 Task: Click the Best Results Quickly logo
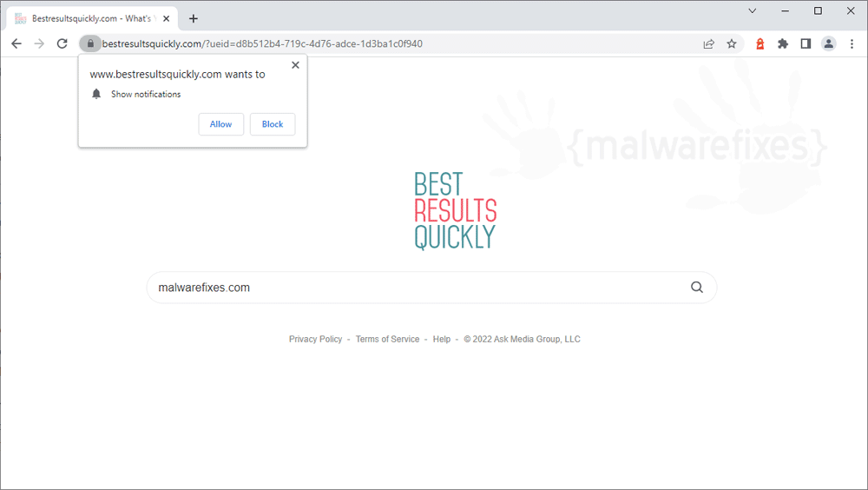(x=455, y=210)
